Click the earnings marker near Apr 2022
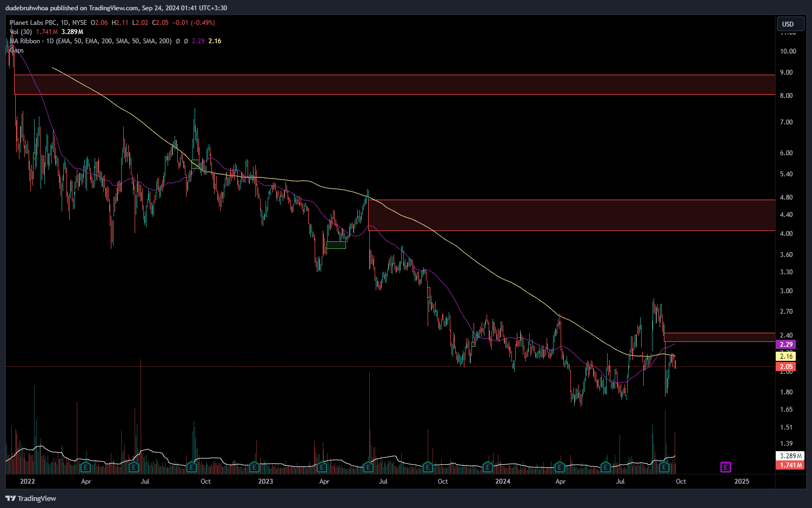The width and height of the screenshot is (812, 508). [85, 467]
